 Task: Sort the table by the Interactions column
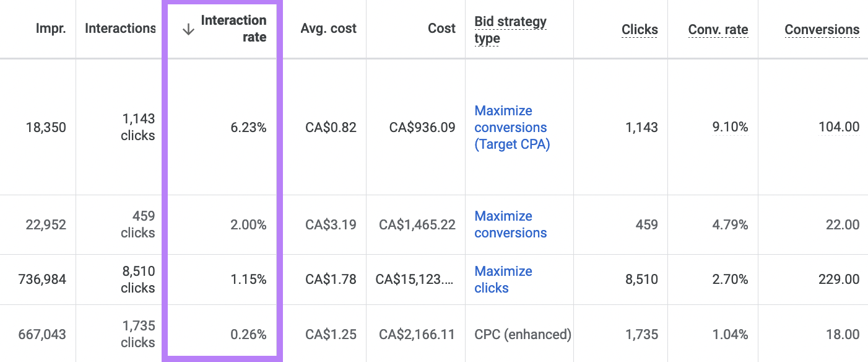coord(120,29)
